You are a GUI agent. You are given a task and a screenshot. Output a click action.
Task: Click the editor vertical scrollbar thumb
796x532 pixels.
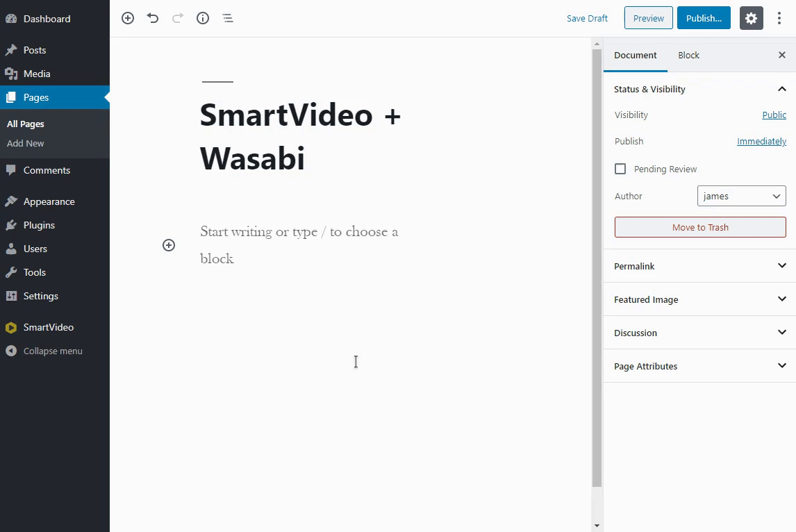point(597,269)
